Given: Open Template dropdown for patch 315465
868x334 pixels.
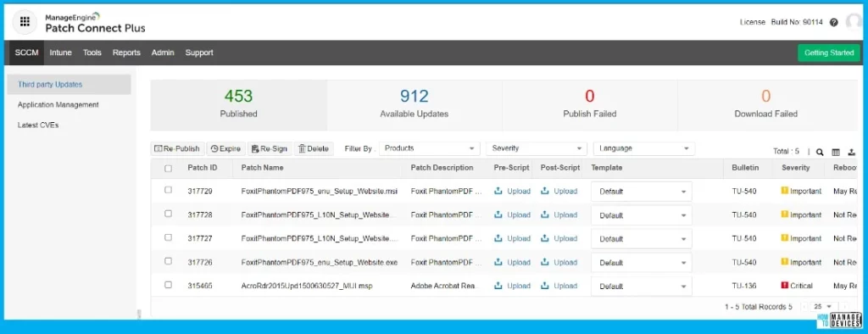Looking at the screenshot, I should [x=642, y=287].
